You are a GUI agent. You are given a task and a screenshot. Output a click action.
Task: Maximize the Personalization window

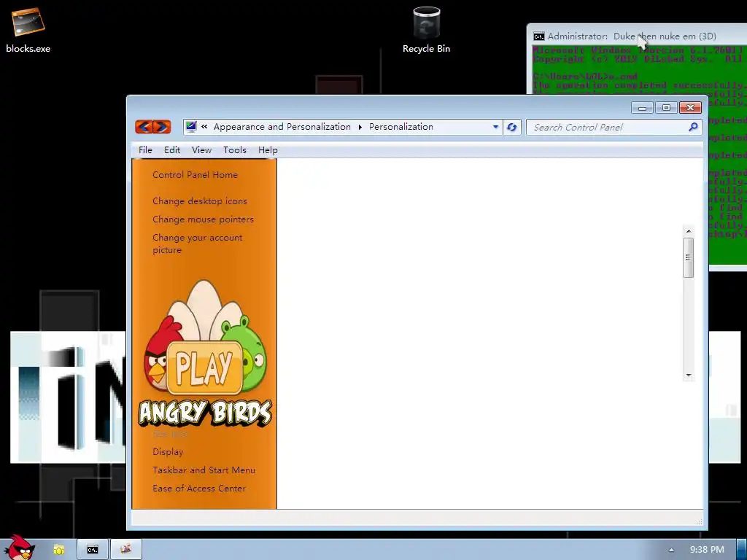coord(666,108)
